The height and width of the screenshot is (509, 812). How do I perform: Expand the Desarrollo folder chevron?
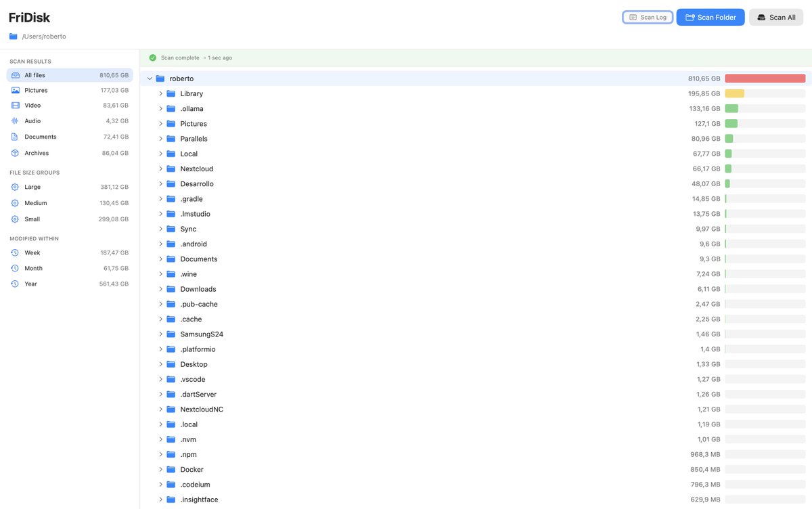point(161,183)
